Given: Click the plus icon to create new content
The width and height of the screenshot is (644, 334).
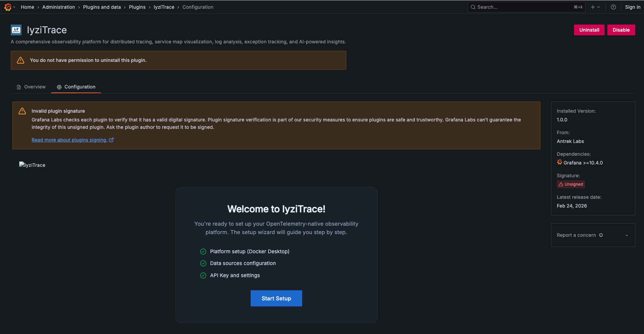Looking at the screenshot, I should click(592, 7).
